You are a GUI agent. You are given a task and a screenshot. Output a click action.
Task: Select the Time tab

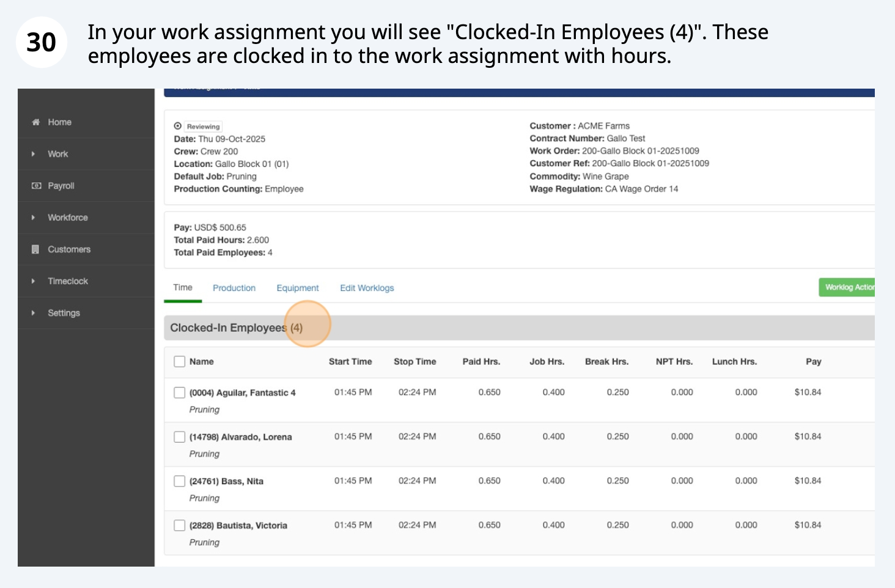[183, 287]
